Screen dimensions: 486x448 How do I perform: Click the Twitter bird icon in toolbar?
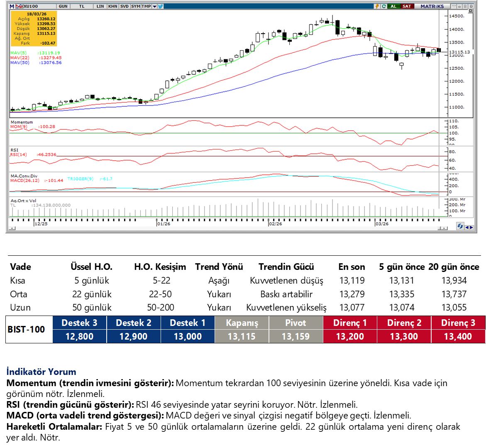pyautogui.click(x=160, y=6)
